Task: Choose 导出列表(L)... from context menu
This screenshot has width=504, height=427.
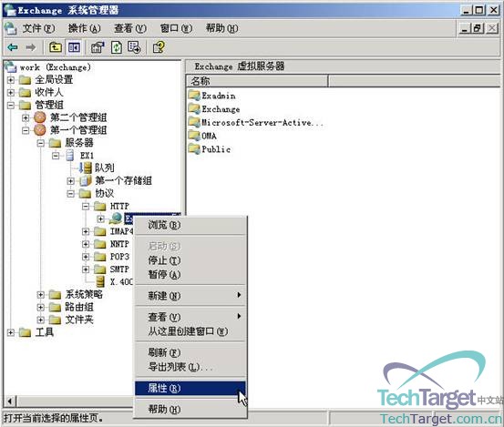Action: (x=190, y=367)
